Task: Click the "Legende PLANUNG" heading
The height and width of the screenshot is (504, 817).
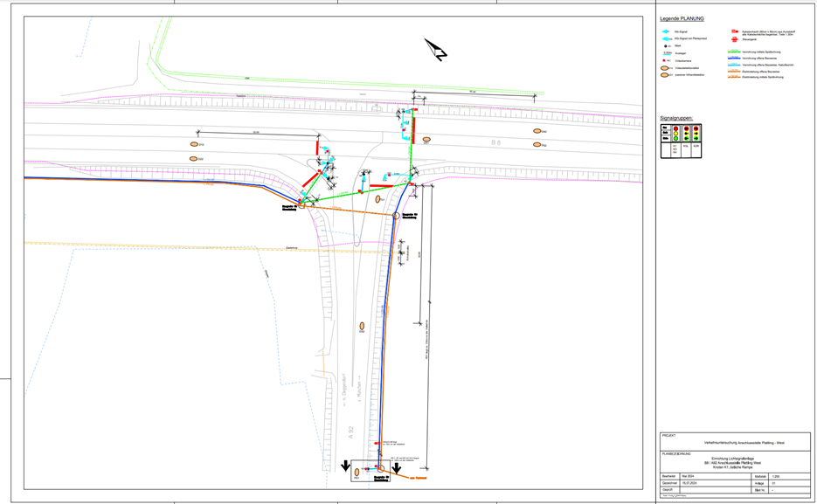Action: (x=682, y=18)
